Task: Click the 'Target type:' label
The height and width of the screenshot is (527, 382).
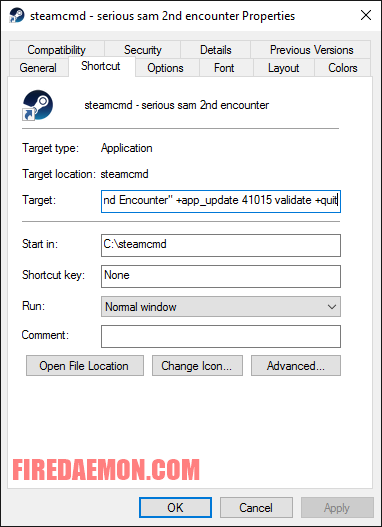Action: [x=50, y=148]
